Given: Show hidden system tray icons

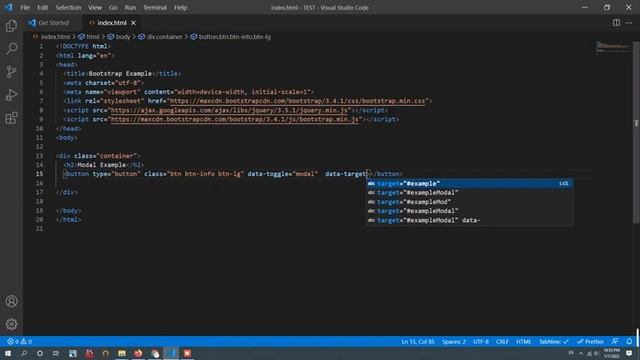Looking at the screenshot, I should click(x=581, y=353).
